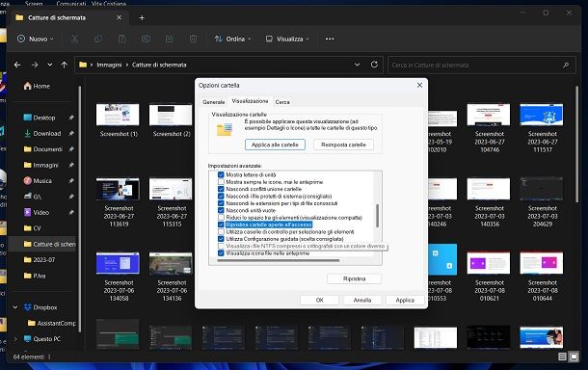Click chevron after Immagini in address bar
Viewport: 588px width, 370px height.
click(x=126, y=65)
